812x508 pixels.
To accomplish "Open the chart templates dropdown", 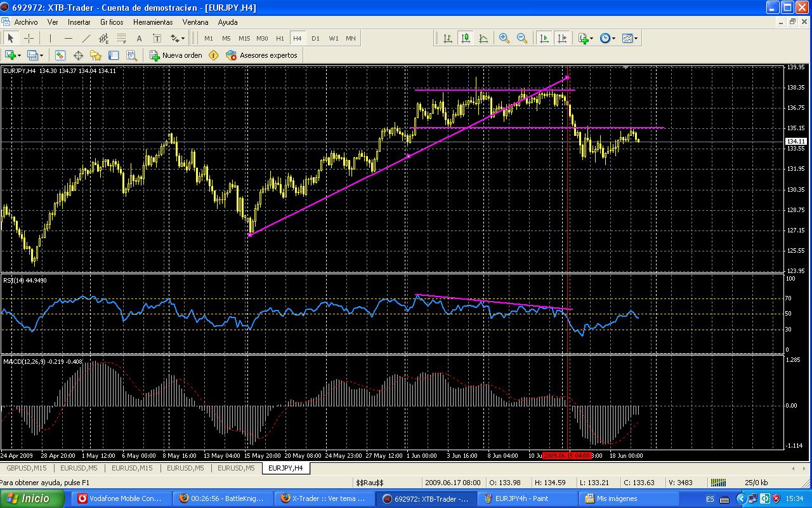I will (x=630, y=38).
